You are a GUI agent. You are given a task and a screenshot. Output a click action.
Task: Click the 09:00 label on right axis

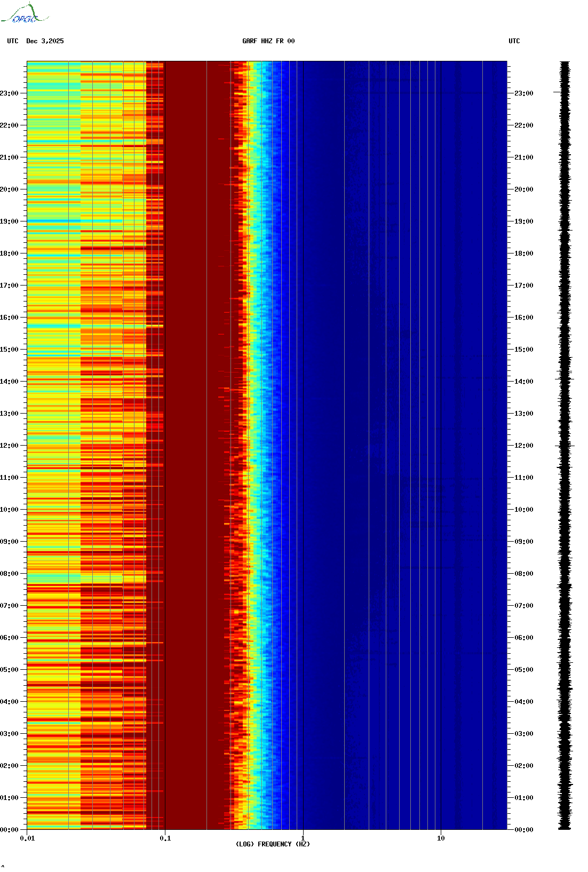[523, 542]
